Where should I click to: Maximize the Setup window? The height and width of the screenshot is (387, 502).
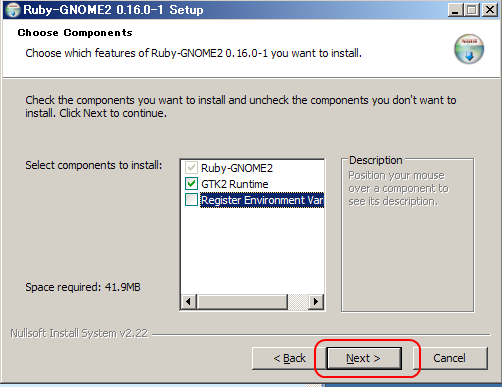(x=472, y=10)
